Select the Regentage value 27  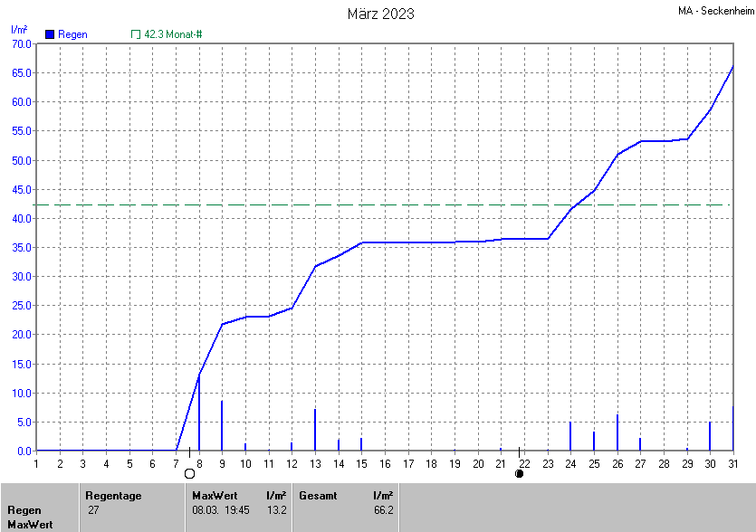[93, 510]
